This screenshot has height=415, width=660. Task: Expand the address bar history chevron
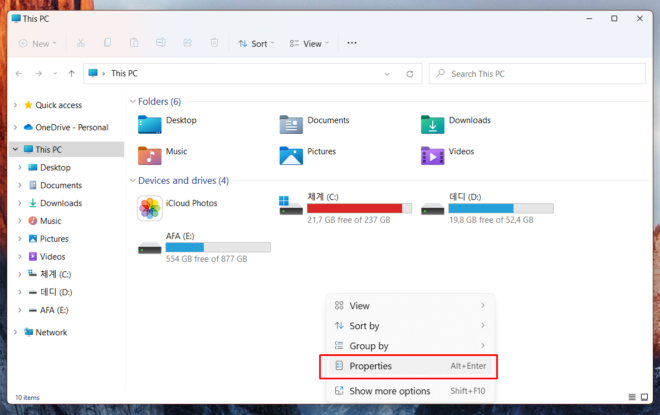coord(387,74)
